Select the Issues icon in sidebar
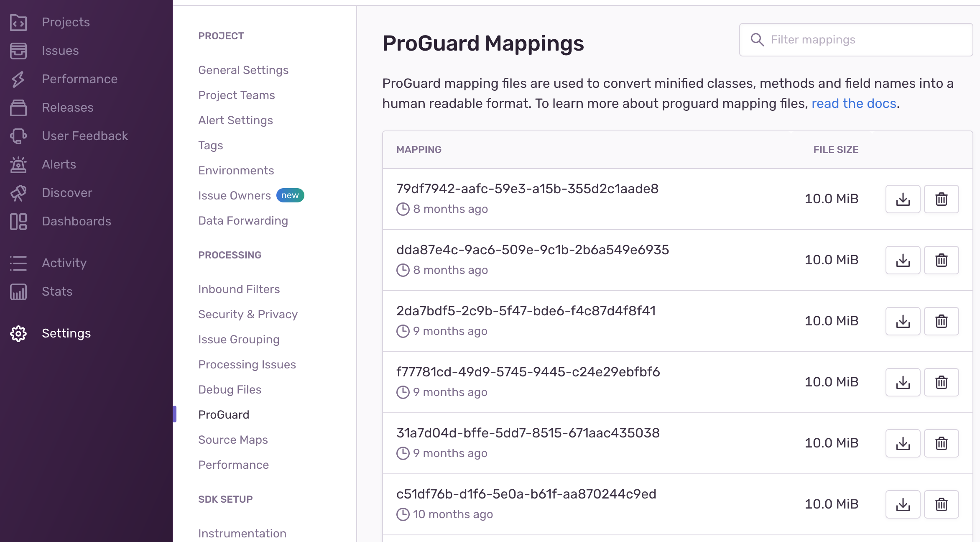This screenshot has height=542, width=980. pyautogui.click(x=18, y=51)
